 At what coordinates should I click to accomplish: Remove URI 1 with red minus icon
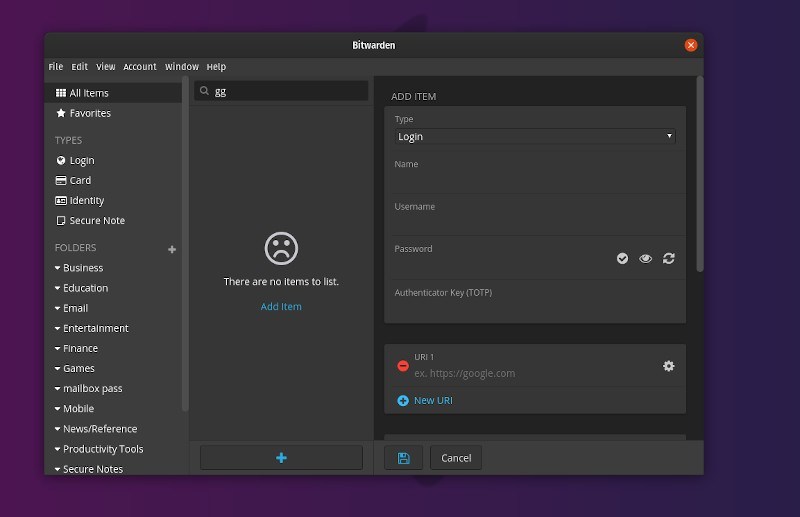(x=403, y=366)
